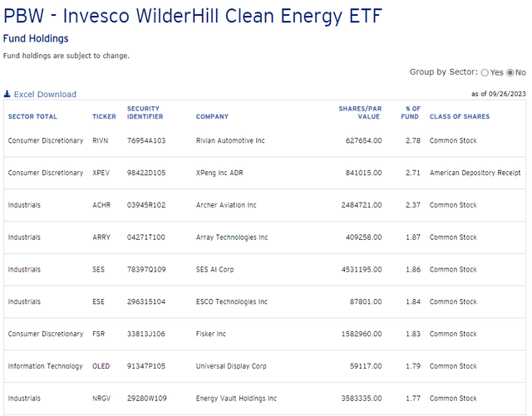Screen dimensions: 532x416
Task: Click security identifier 04271T100
Action: (146, 237)
